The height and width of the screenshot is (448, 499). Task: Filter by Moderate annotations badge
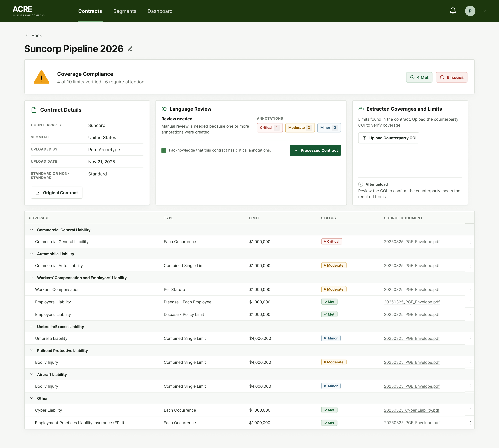tap(300, 127)
